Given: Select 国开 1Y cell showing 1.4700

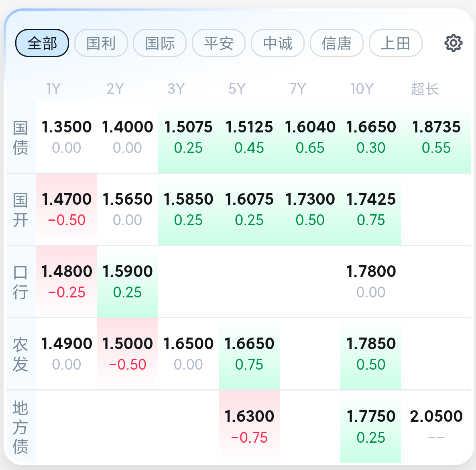Looking at the screenshot, I should [x=67, y=210].
